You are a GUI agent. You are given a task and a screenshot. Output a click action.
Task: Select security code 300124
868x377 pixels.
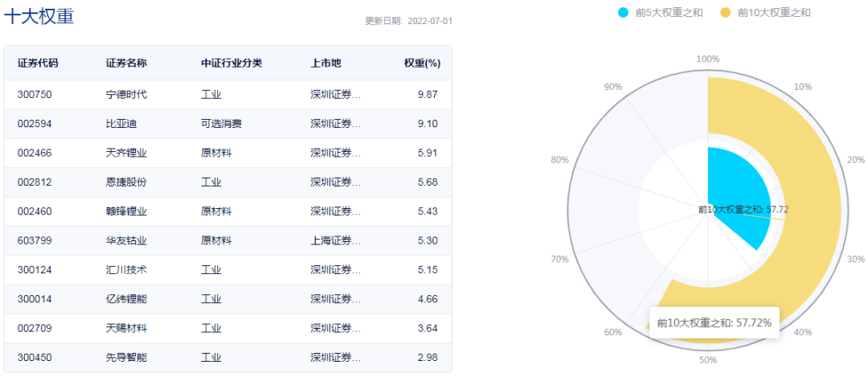coord(35,270)
